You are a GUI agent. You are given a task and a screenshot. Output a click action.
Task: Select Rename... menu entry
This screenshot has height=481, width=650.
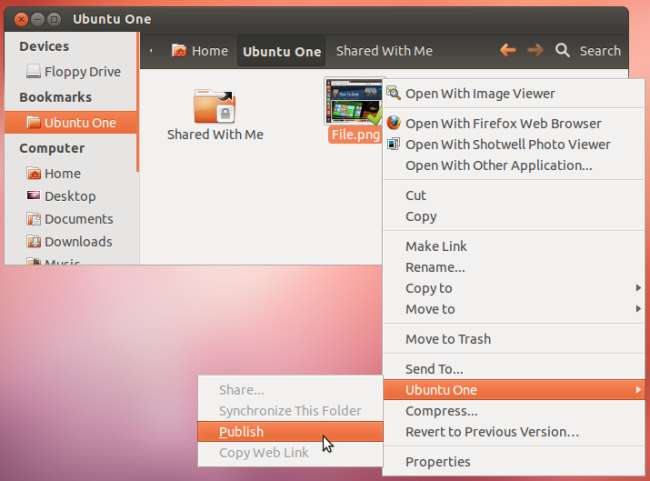(x=514, y=267)
